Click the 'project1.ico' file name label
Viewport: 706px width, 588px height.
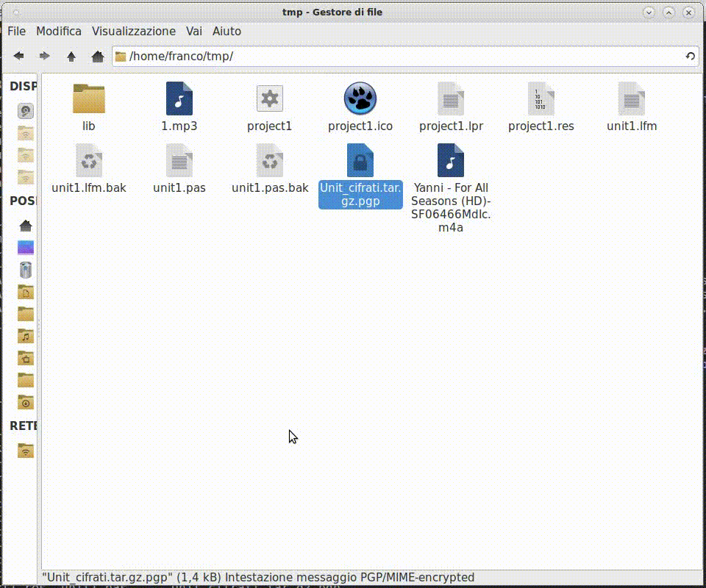coord(360,126)
